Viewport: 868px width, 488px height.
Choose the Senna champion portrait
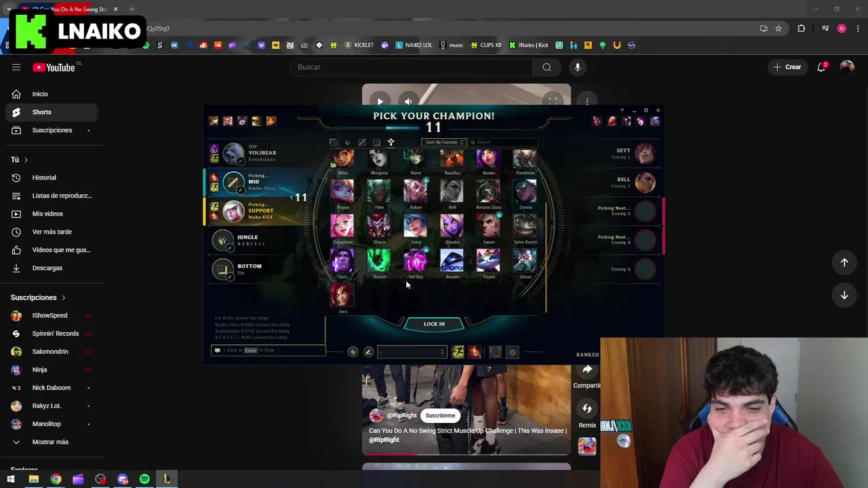(x=525, y=191)
